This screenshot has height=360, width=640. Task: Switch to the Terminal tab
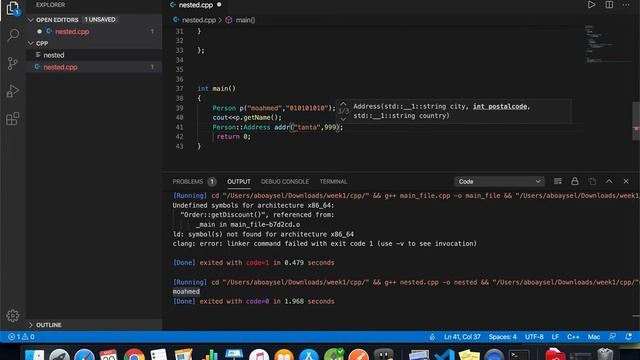click(333, 182)
